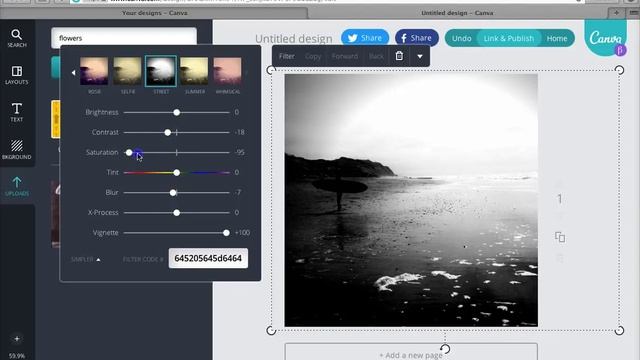Click the Canva logo
640x360 pixels.
point(606,38)
